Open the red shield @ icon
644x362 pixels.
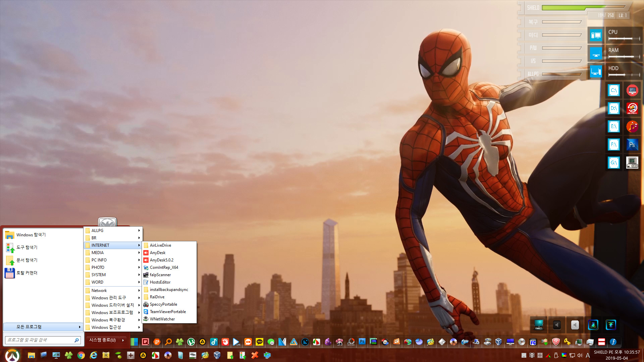(x=556, y=342)
